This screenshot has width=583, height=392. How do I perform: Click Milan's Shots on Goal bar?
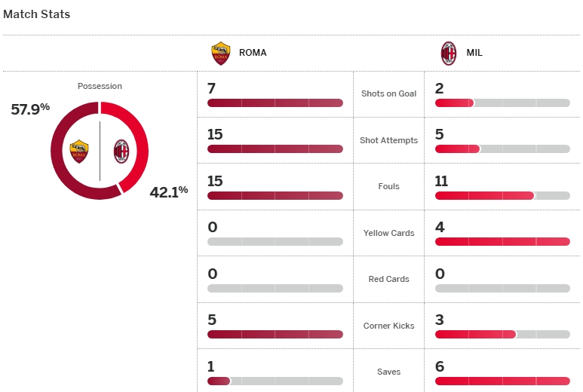[502, 103]
